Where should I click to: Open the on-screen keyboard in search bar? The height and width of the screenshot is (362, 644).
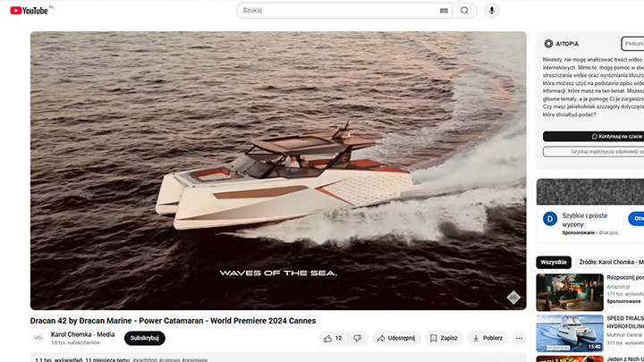444,11
